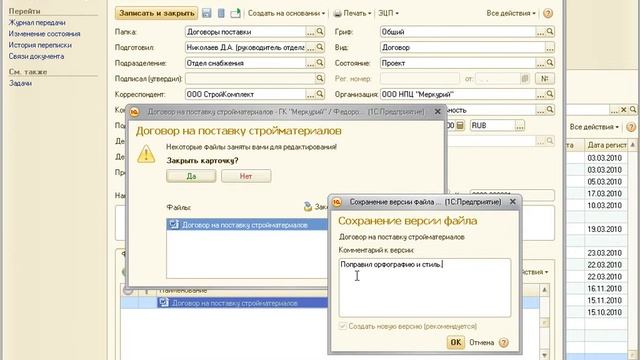Click ellipsis selector of Вид field
Image resolution: width=640 pixels, height=360 pixels.
click(x=550, y=47)
